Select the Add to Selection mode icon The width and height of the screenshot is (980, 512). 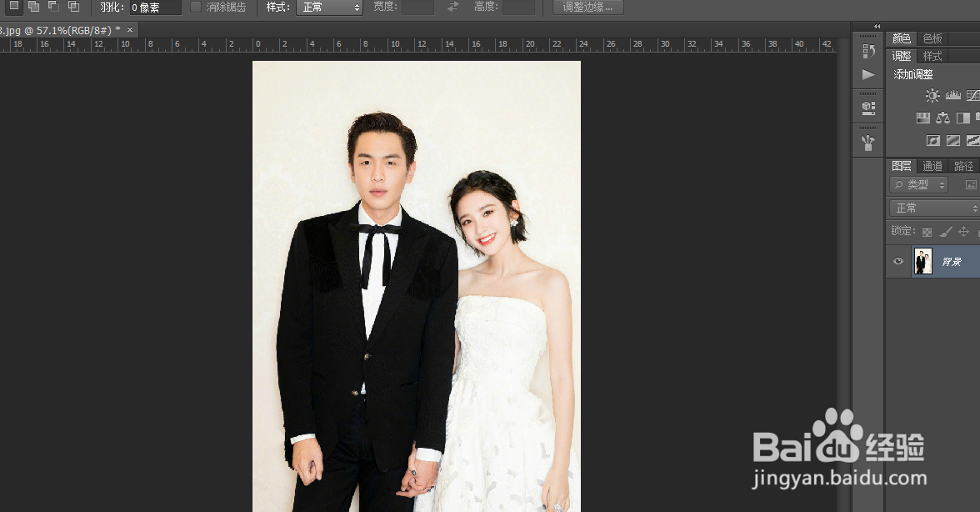pyautogui.click(x=33, y=6)
